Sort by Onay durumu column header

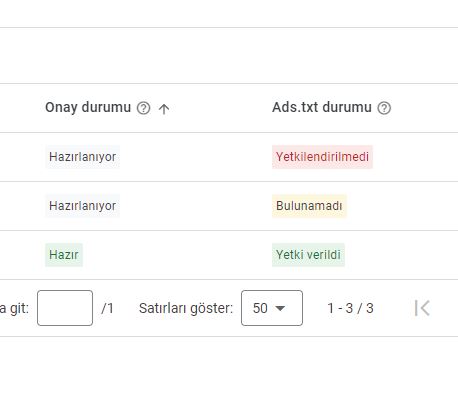[88, 107]
